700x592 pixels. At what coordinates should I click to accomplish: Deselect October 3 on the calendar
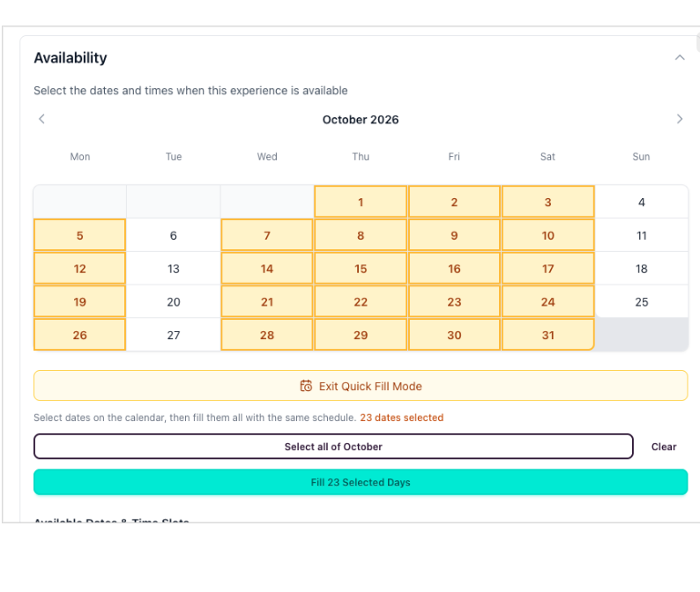point(547,202)
